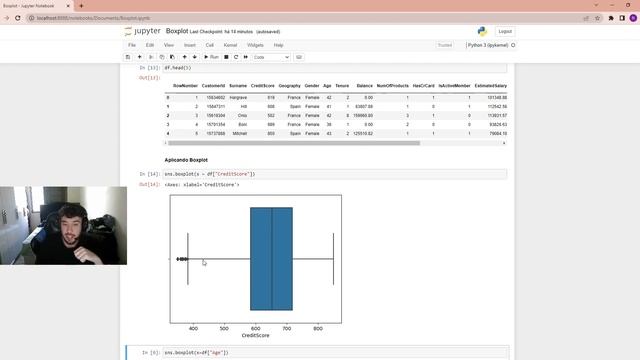Save the notebook with the save icon

point(128,57)
